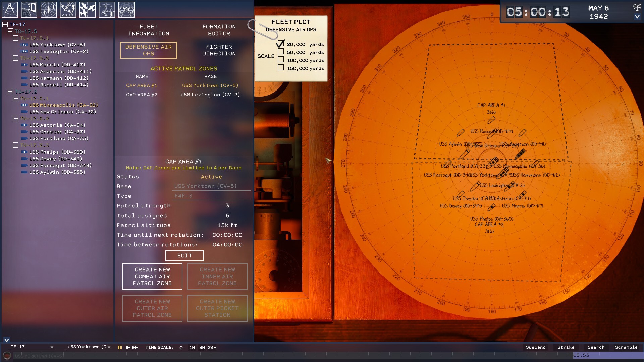Collapse the TF-17 tree node
Image resolution: width=644 pixels, height=362 pixels.
point(5,24)
